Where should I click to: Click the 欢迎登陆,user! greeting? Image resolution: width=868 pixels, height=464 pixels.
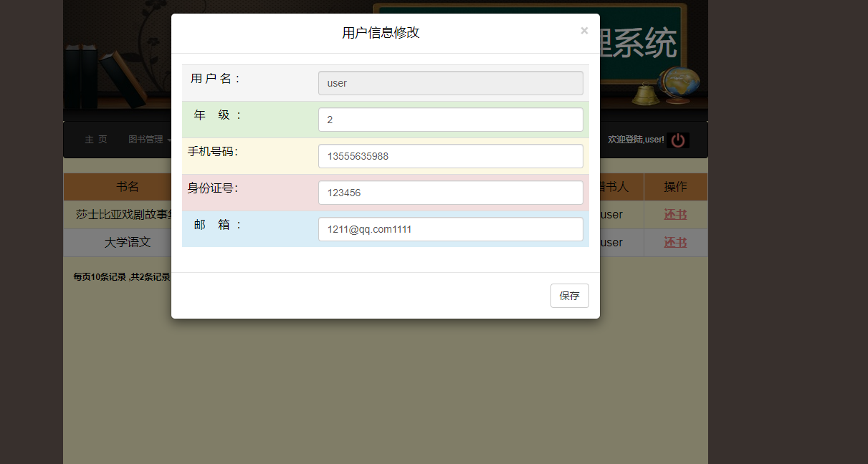tap(634, 139)
